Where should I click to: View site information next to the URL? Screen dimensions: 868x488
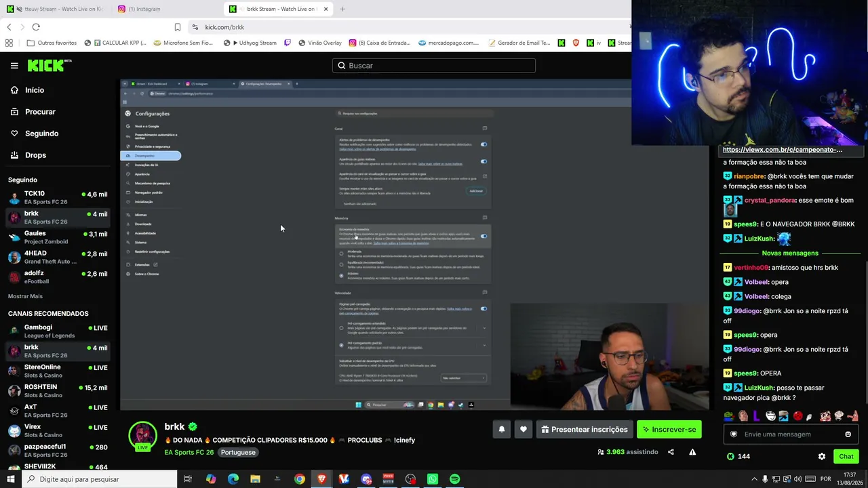tap(195, 27)
